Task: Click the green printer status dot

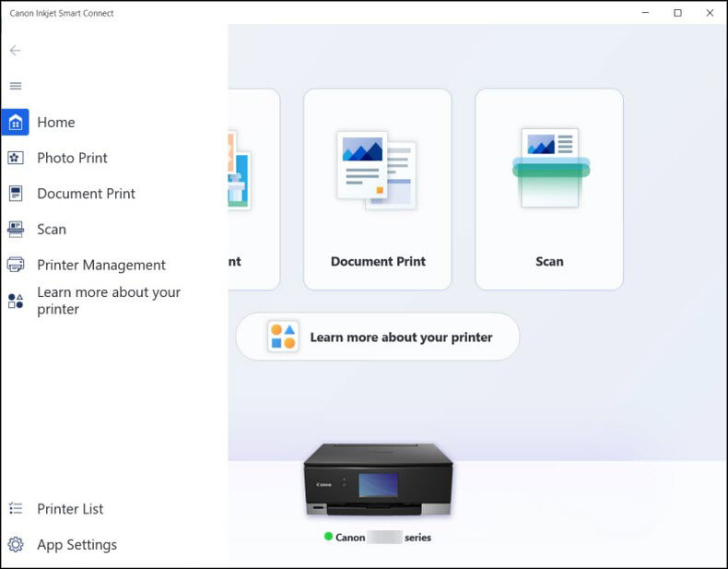Action: pyautogui.click(x=328, y=537)
